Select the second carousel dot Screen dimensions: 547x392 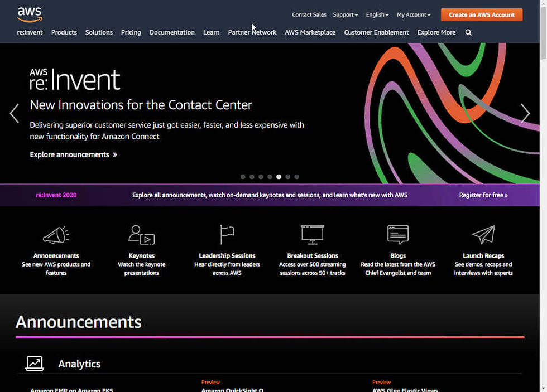click(x=252, y=177)
